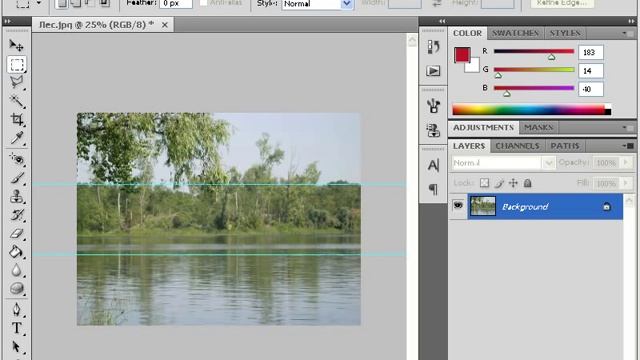
Task: Select the Lasso tool
Action: pos(17,82)
